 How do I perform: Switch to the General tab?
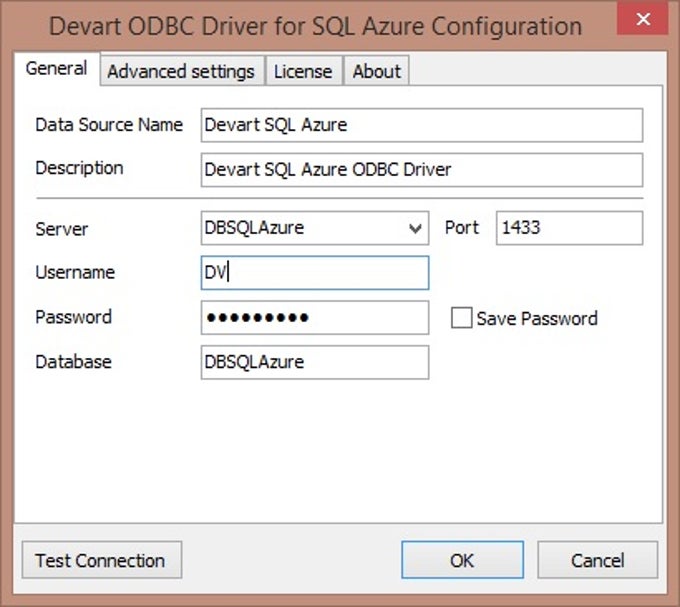[x=56, y=69]
